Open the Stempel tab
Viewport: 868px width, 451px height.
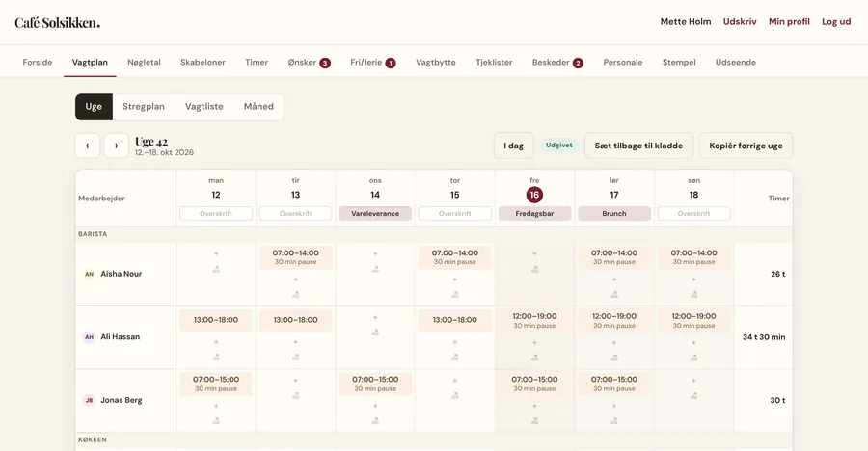679,62
